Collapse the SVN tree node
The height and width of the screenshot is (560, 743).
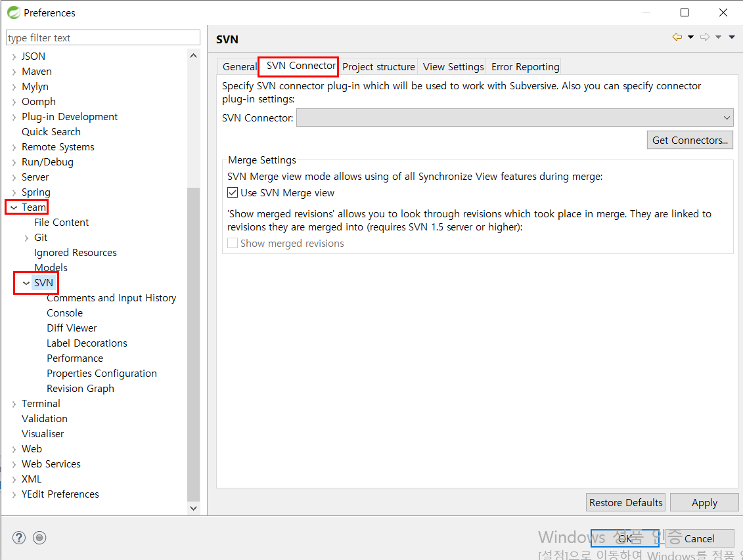[26, 283]
